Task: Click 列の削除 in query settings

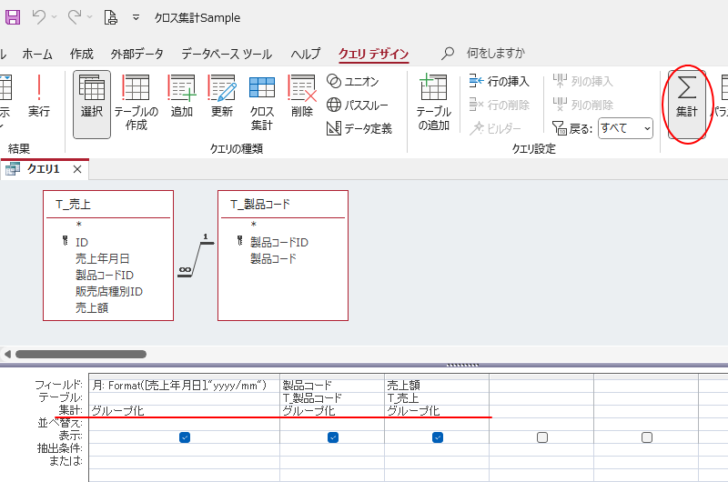Action: tap(583, 105)
